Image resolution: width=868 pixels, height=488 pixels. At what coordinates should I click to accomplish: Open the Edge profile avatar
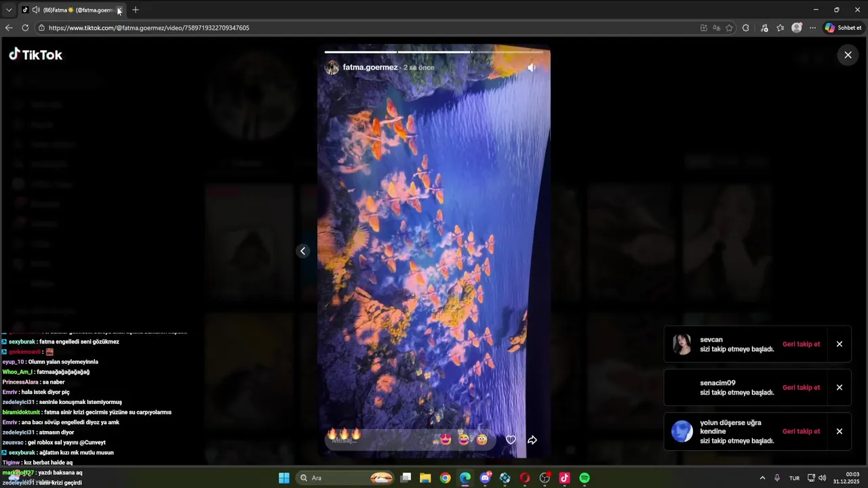(x=797, y=28)
